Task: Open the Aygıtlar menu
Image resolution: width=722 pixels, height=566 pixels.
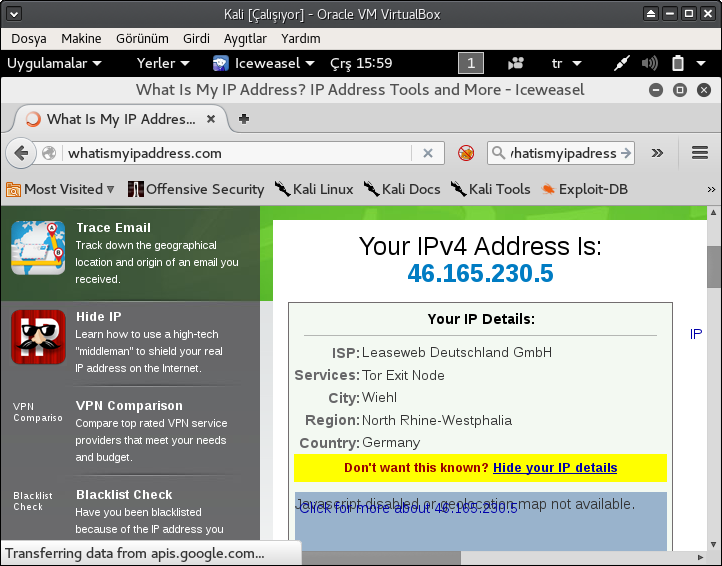Action: click(244, 38)
